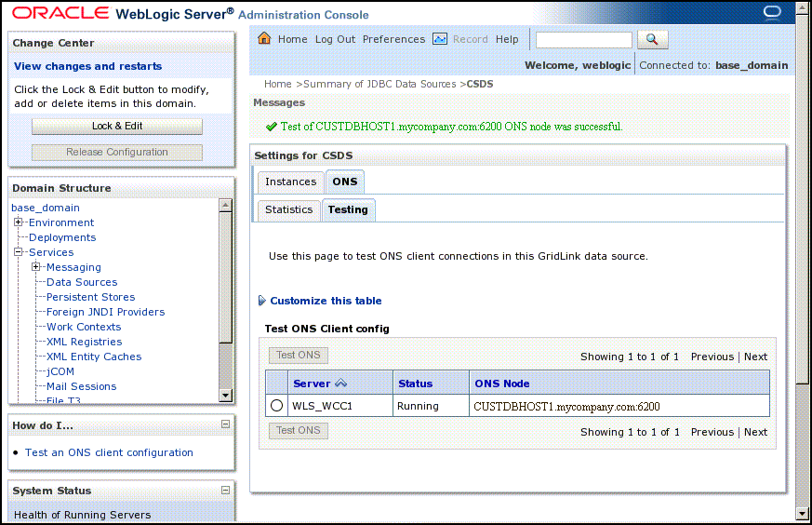
Task: Click the base_domain tree root
Action: [x=46, y=208]
